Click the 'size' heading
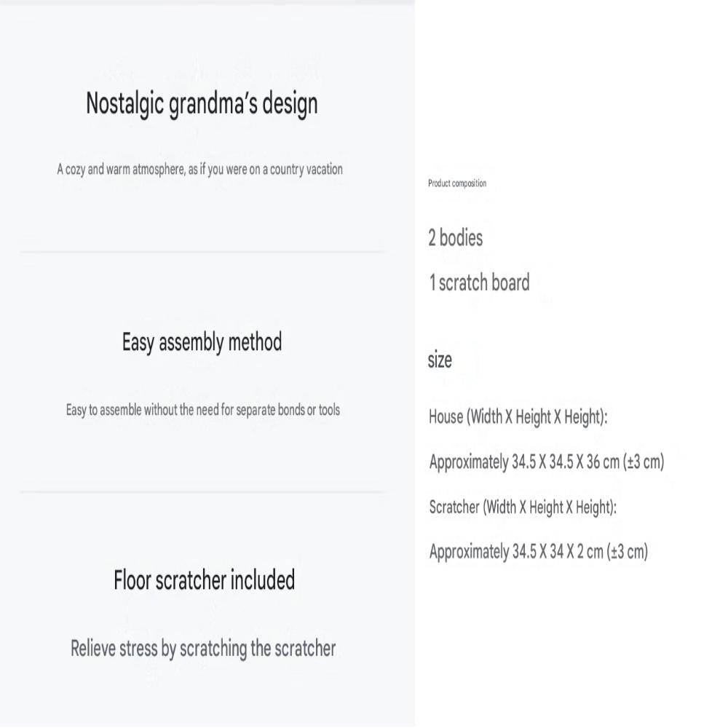Image resolution: width=728 pixels, height=728 pixels. tap(440, 360)
